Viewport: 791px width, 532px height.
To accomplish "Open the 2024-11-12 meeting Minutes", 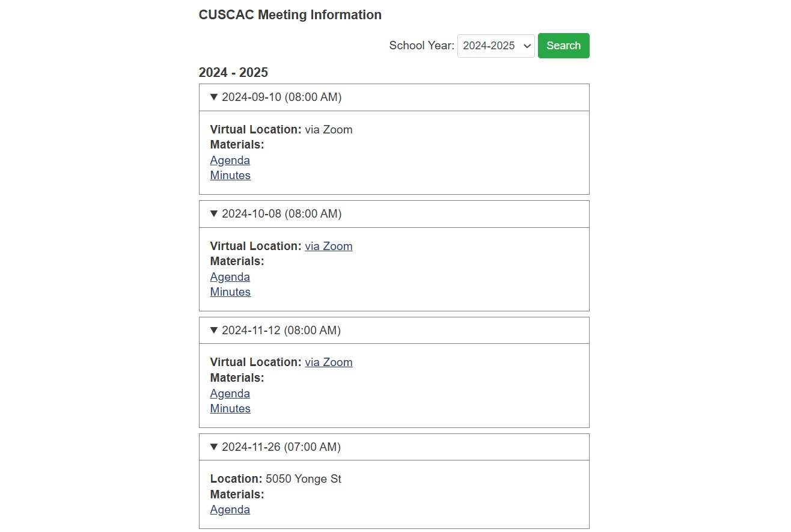I will [230, 409].
